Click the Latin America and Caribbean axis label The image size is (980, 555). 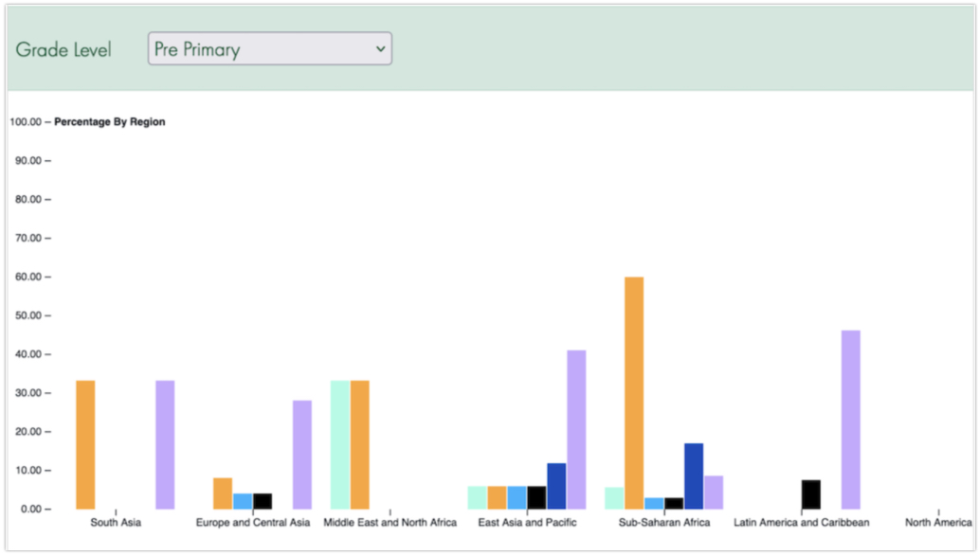[x=801, y=523]
